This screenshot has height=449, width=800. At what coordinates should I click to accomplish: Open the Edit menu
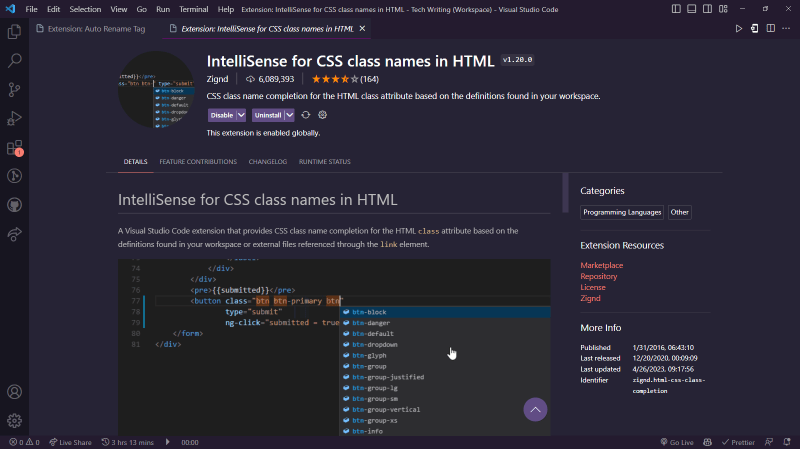(53, 9)
